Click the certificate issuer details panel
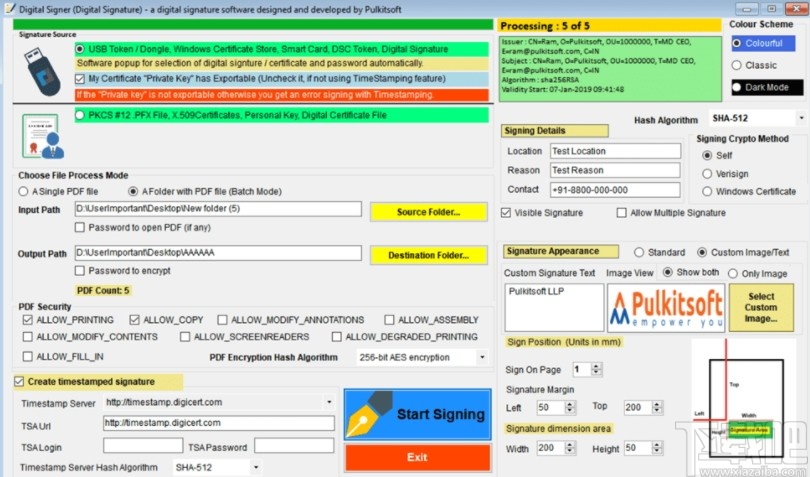810x477 pixels. click(611, 69)
